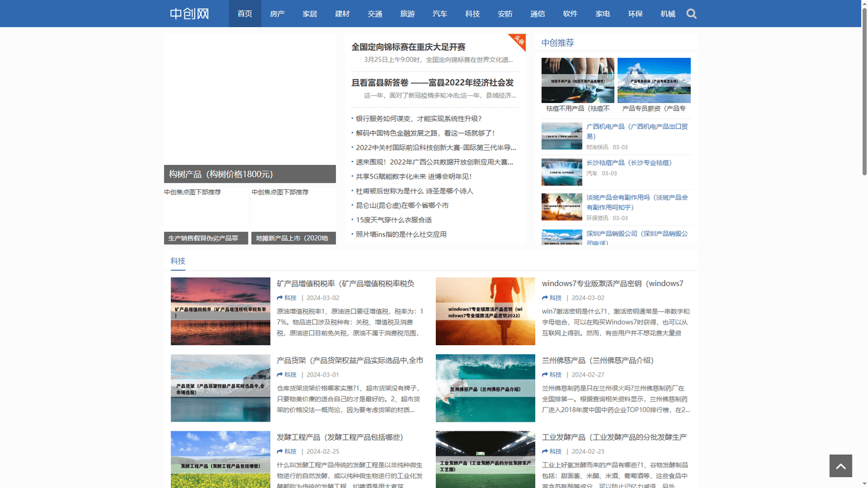Click the share arrow icon beside 兰州佛慈产品 article
This screenshot has height=488, width=868.
point(545,375)
